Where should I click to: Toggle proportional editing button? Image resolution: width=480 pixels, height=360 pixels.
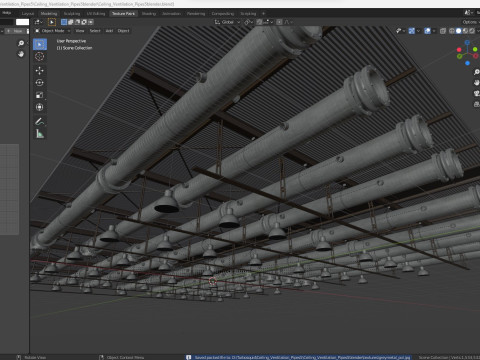(x=279, y=22)
